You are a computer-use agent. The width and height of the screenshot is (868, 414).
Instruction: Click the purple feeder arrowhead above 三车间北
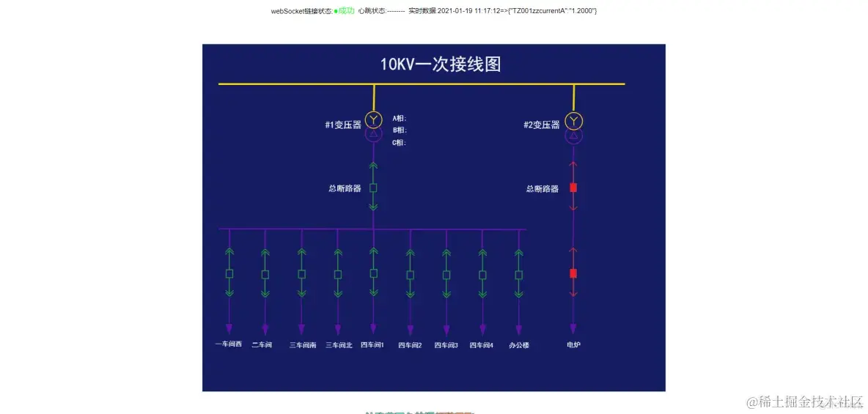click(x=338, y=330)
